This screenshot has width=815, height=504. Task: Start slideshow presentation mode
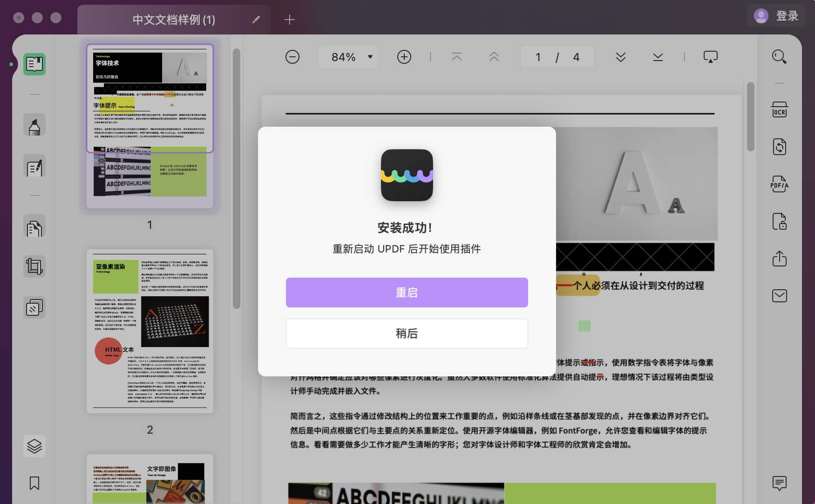pos(710,57)
